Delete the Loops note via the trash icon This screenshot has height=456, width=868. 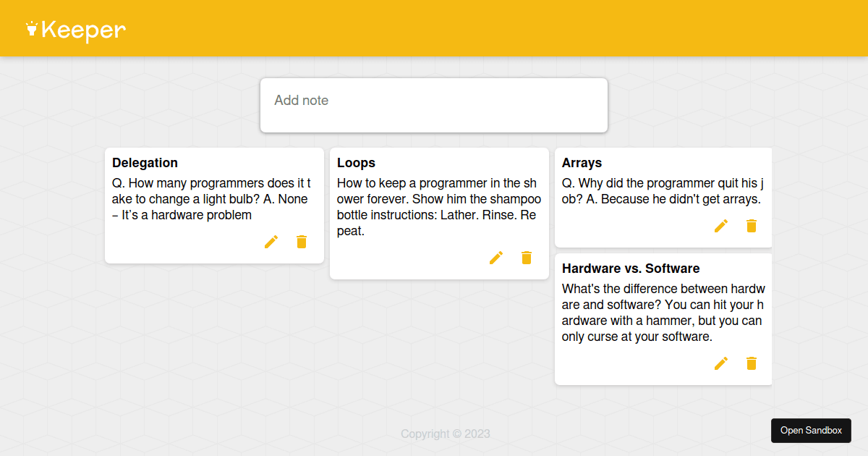526,258
